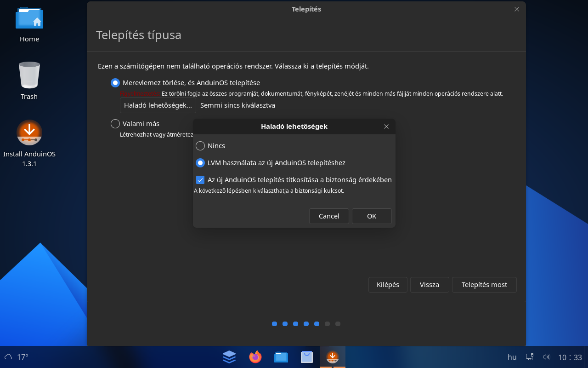Click the Haladó lehetőségek dialog title
588x368 pixels.
(x=294, y=126)
